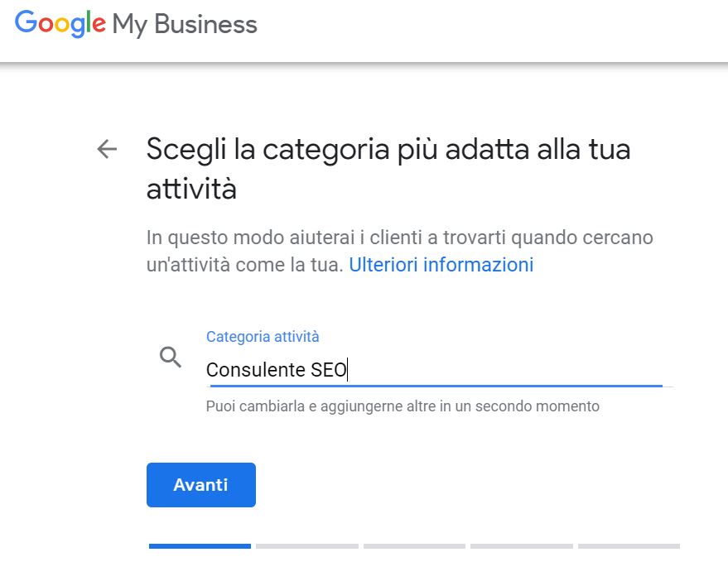Select the fourth gray progress segment
Screen dimensions: 728x581
pyautogui.click(x=522, y=546)
